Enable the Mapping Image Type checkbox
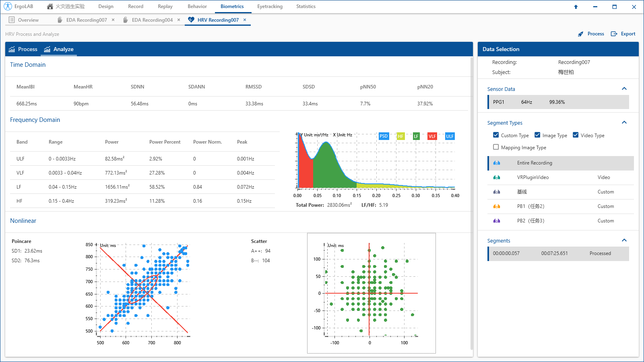 click(496, 147)
